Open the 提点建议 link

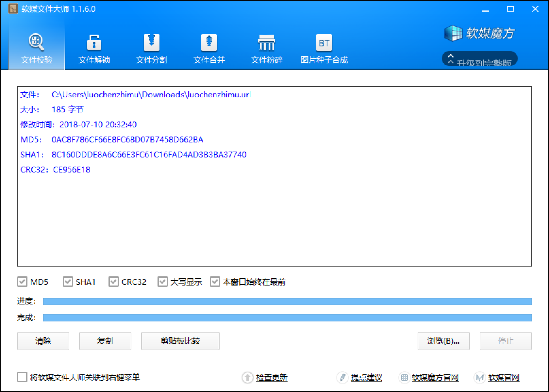pyautogui.click(x=366, y=378)
